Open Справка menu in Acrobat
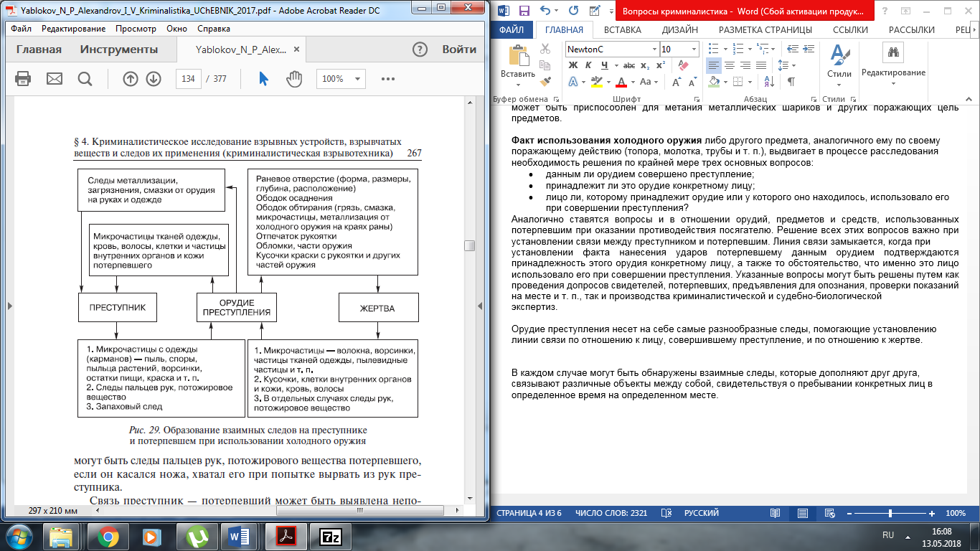 214,29
